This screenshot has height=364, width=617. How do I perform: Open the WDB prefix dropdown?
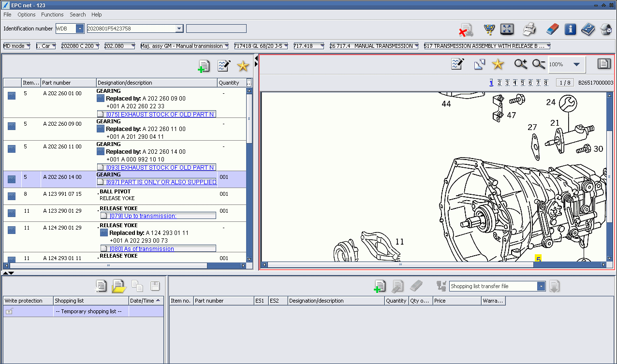click(80, 29)
